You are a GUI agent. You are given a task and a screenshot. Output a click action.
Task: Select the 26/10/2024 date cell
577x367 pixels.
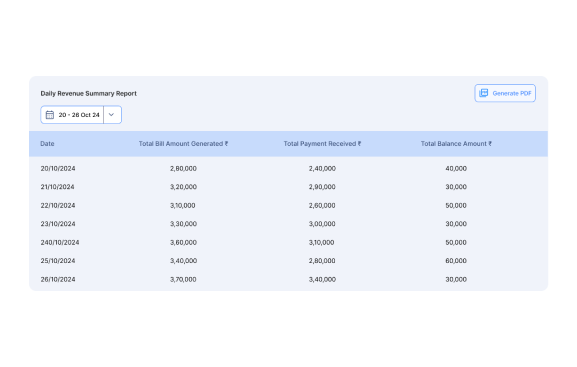[58, 279]
